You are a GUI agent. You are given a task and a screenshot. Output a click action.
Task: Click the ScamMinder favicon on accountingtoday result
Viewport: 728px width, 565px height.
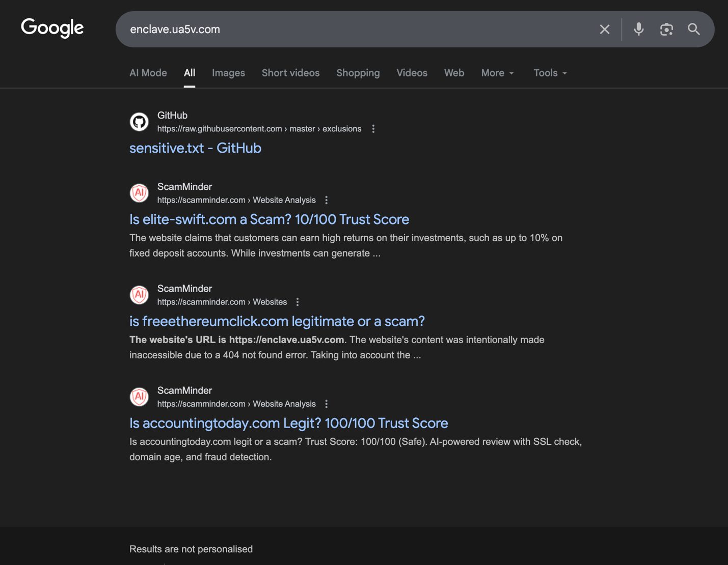139,397
